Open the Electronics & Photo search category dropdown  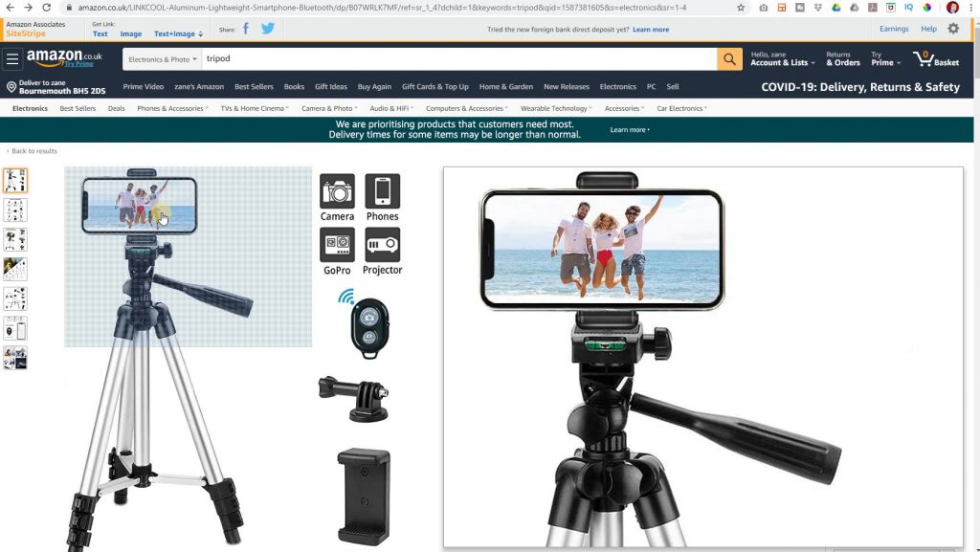tap(162, 58)
